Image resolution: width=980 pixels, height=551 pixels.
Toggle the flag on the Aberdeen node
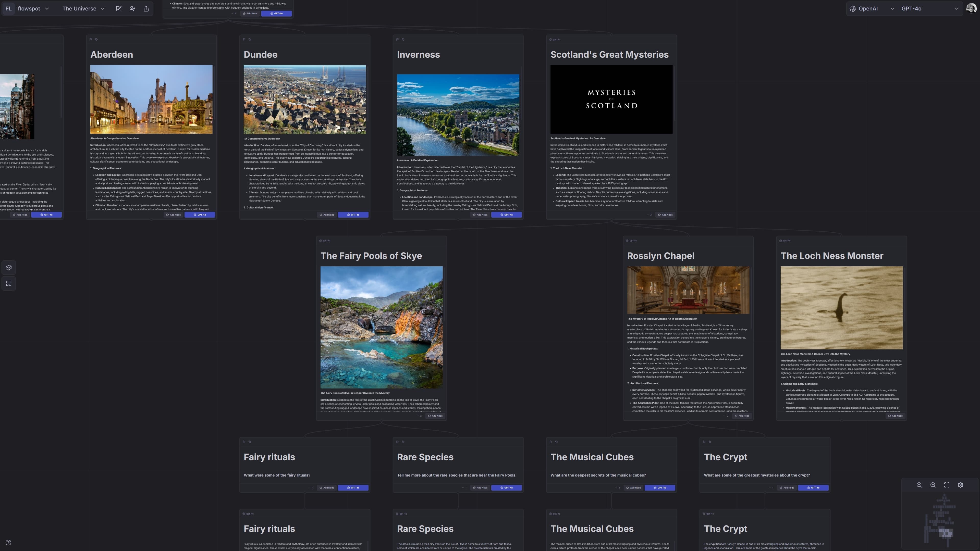(91, 40)
